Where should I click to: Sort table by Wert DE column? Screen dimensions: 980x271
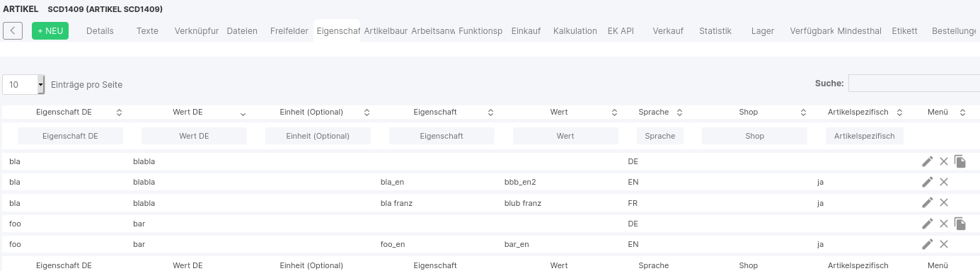tap(188, 112)
